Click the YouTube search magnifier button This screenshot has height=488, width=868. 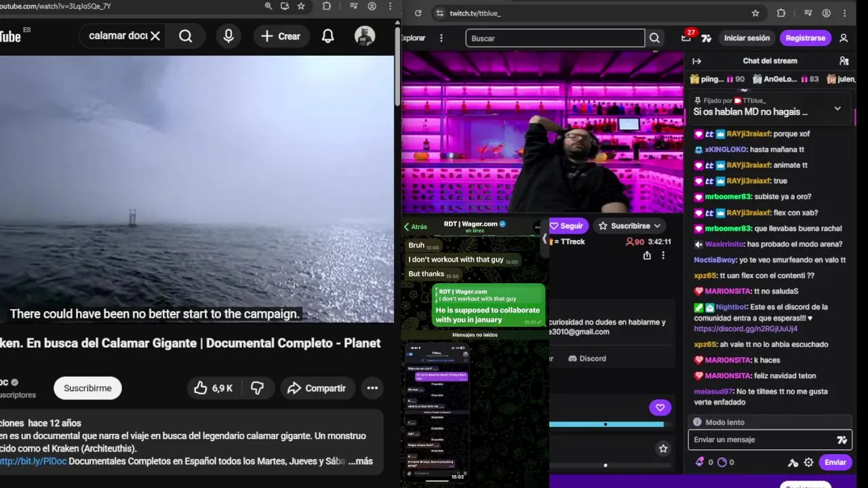[x=186, y=36]
